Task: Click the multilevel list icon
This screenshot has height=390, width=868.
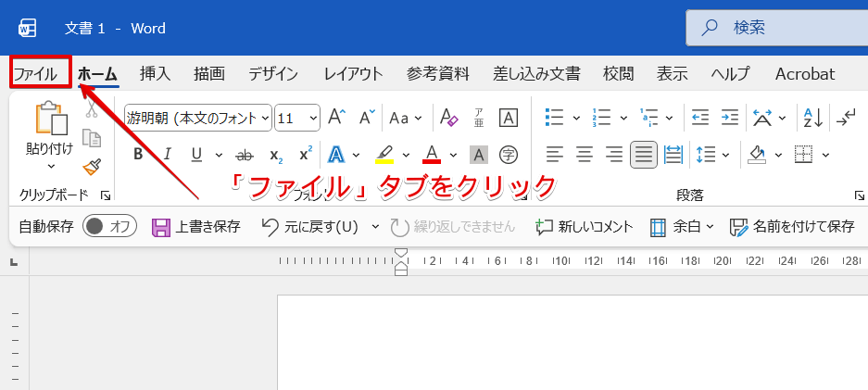Action: tap(648, 118)
